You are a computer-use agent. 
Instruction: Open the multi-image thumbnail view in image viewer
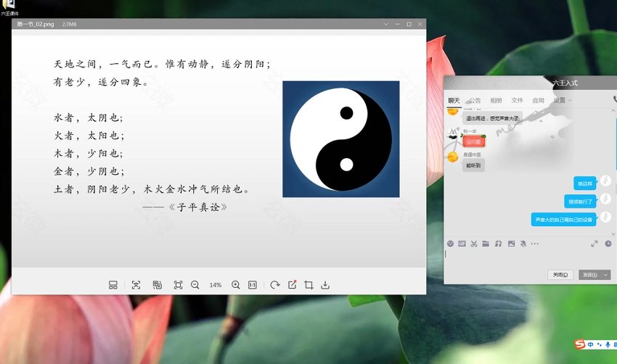[113, 285]
